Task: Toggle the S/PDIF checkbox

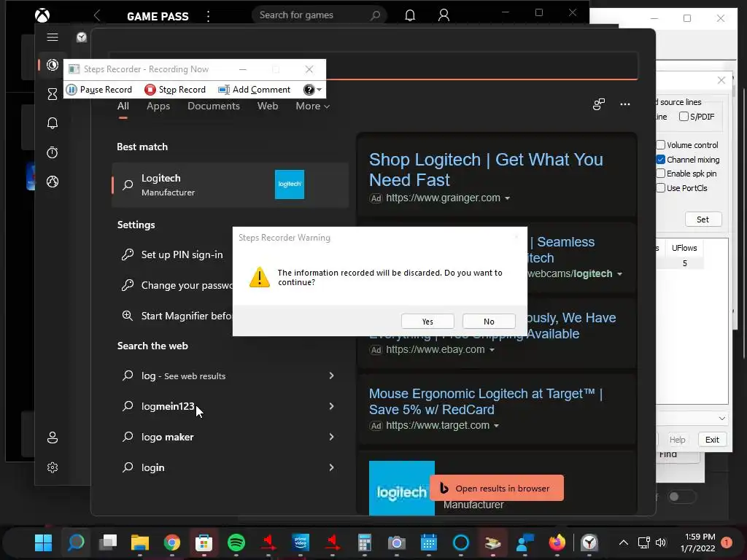Action: coord(684,117)
